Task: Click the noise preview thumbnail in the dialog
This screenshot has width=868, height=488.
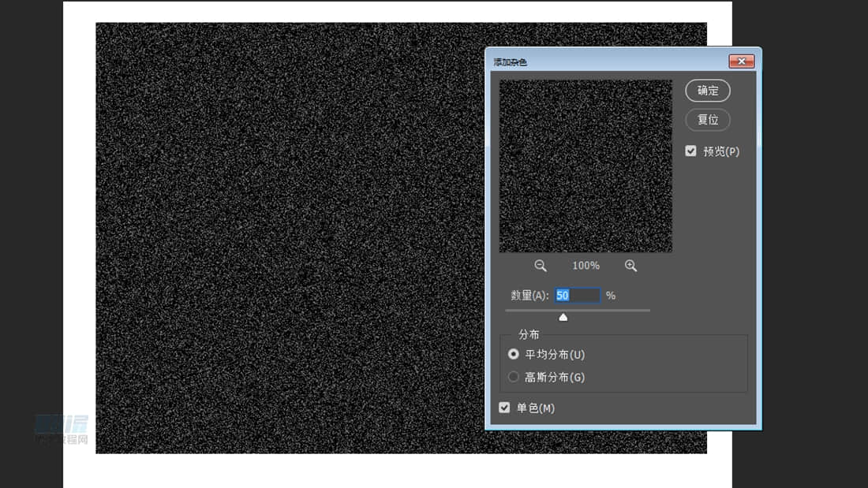Action: [586, 166]
